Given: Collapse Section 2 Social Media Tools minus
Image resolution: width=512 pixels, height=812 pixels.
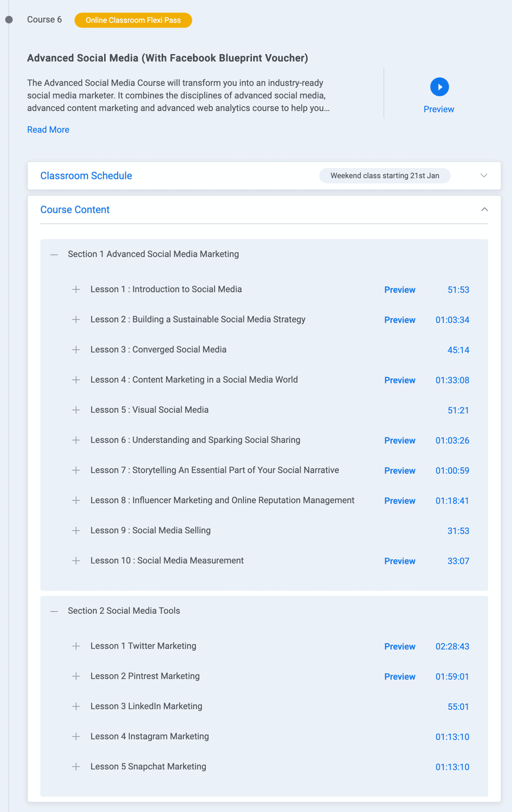Looking at the screenshot, I should (54, 611).
